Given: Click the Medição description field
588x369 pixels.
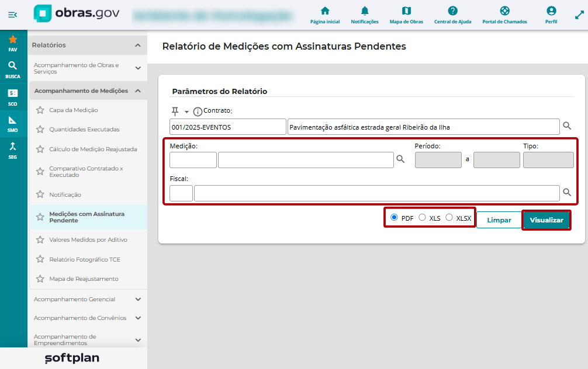Looking at the screenshot, I should tap(306, 160).
